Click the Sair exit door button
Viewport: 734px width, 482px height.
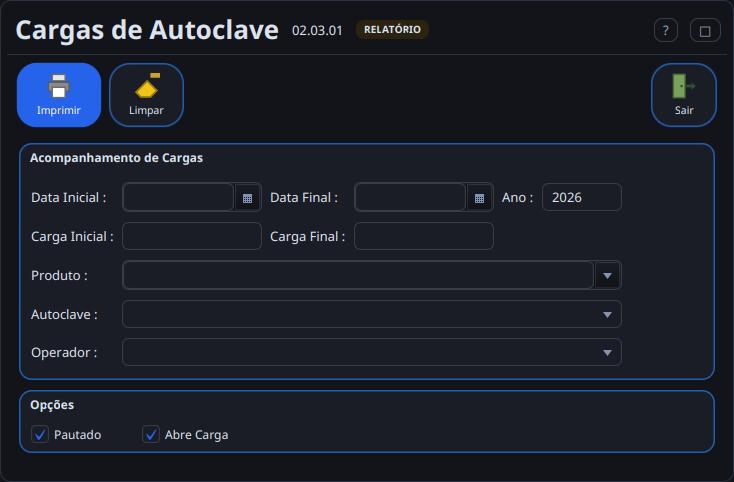[x=683, y=95]
